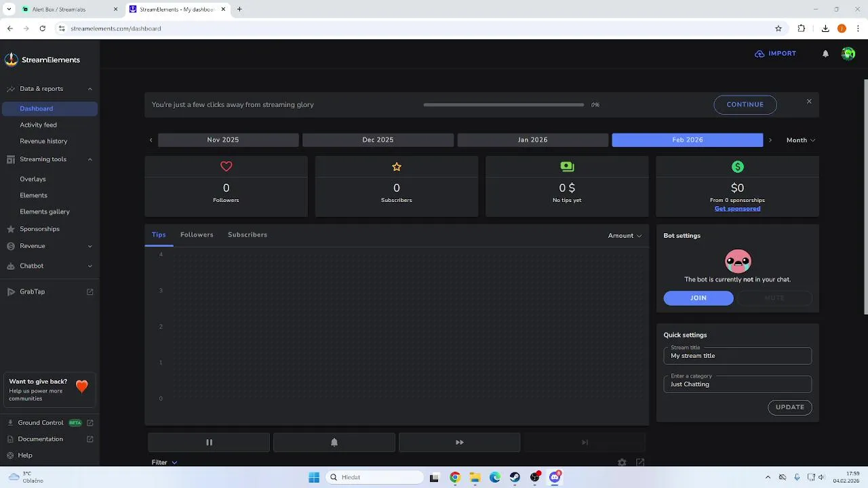Open GrabTap external link
This screenshot has height=488, width=868.
tap(50, 291)
